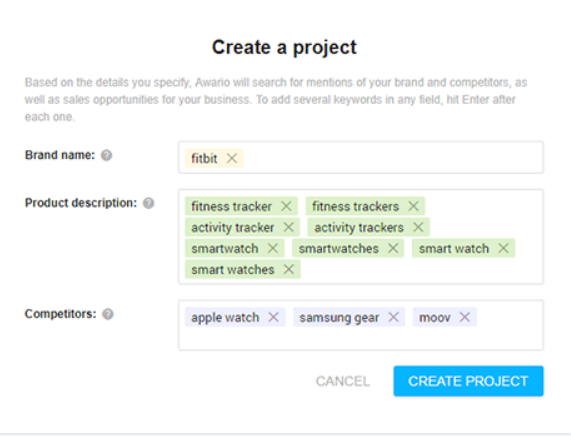571x436 pixels.
Task: Remove the 'moov' competitor tag
Action: (465, 317)
